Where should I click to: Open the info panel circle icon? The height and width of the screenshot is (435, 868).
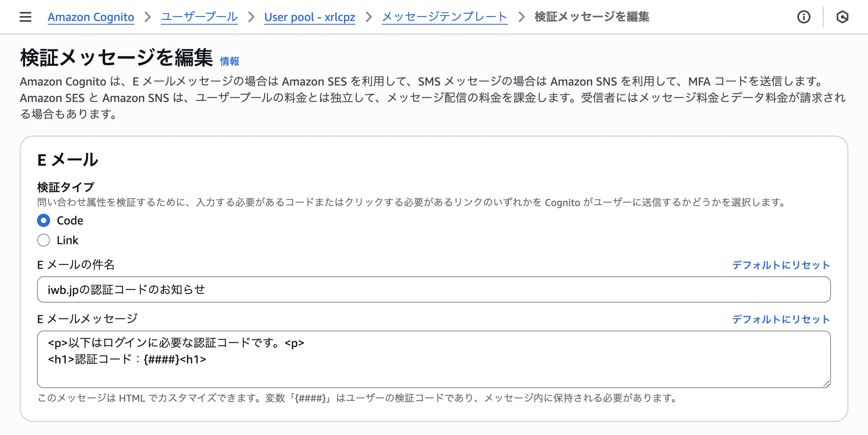tap(804, 17)
